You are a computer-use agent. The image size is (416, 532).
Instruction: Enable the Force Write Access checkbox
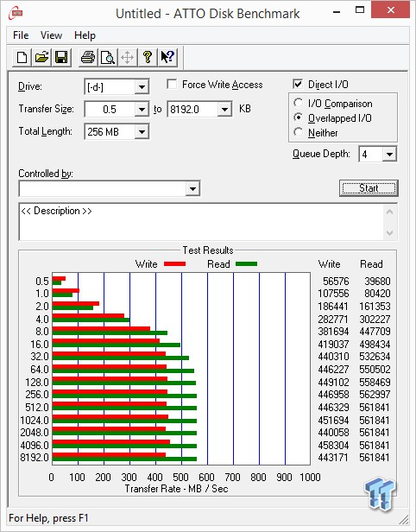(172, 84)
